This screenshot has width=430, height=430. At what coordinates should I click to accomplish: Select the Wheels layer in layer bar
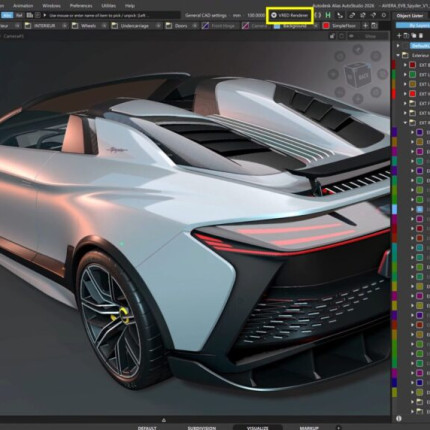(x=88, y=26)
